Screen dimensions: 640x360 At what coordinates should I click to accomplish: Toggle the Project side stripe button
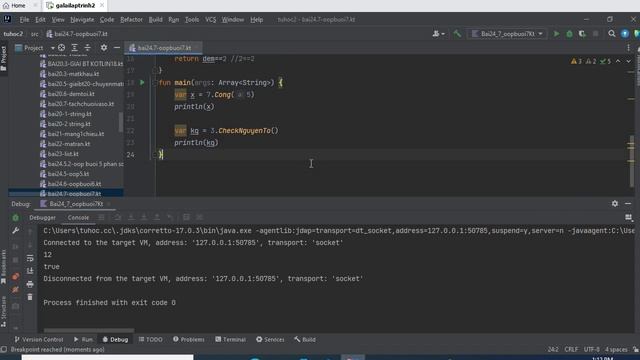[x=4, y=58]
